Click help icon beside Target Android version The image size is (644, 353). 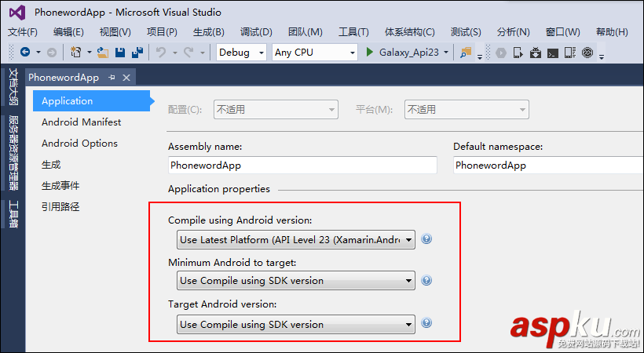426,322
